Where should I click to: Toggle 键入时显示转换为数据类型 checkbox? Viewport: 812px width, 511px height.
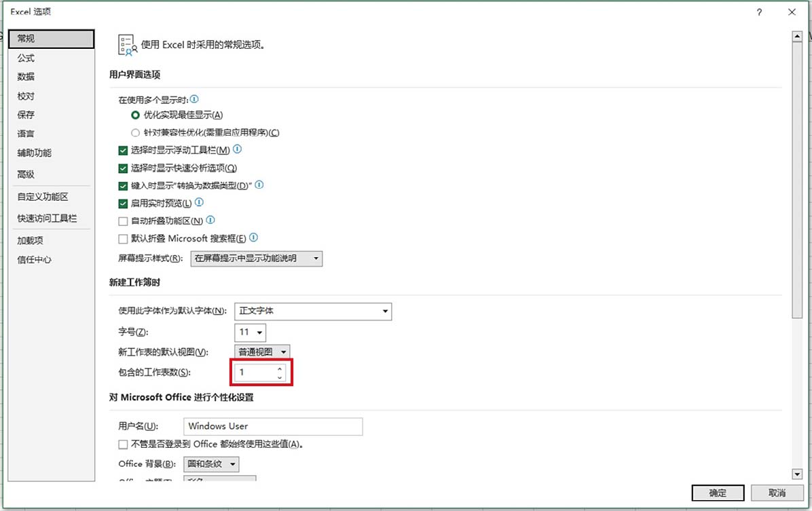click(x=123, y=186)
